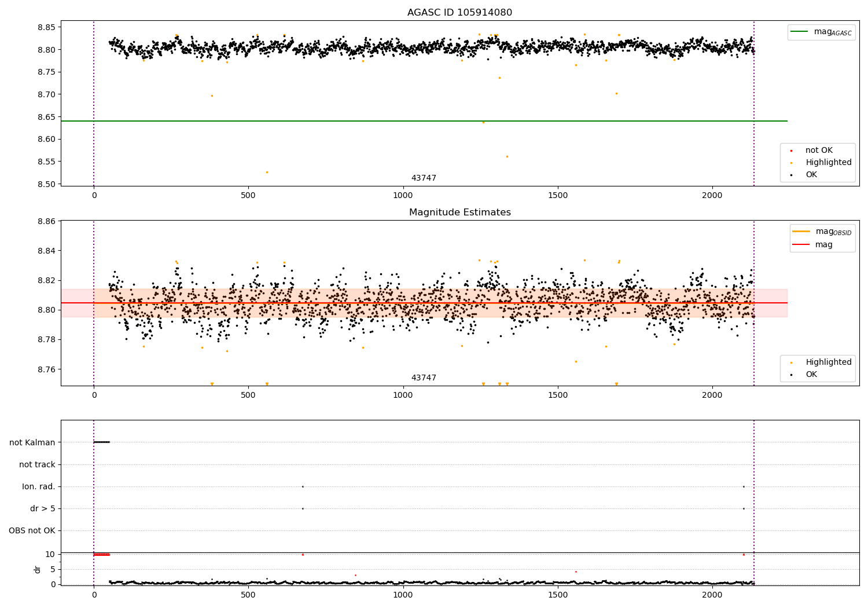Click the red not-OK cluster at dr 10
Image resolution: width=868 pixels, height=608 pixels.
101,554
